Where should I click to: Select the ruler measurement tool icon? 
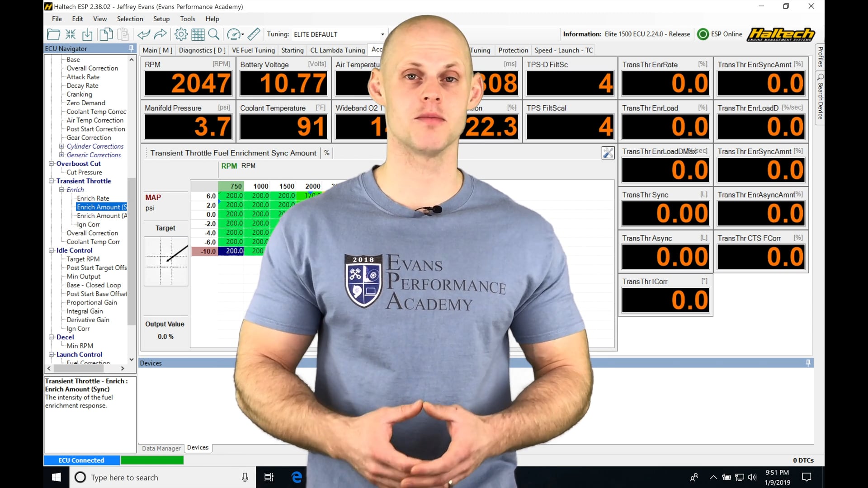tap(253, 34)
